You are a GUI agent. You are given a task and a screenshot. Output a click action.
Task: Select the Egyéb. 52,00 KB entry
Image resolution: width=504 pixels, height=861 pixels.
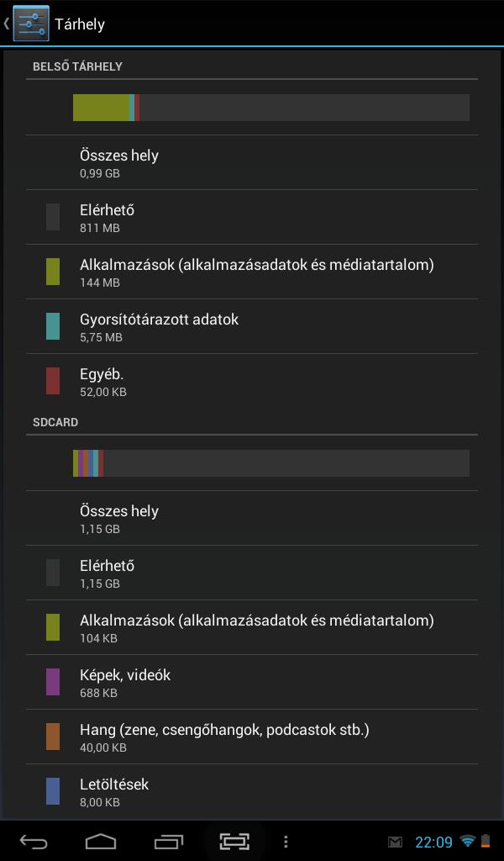click(x=252, y=381)
